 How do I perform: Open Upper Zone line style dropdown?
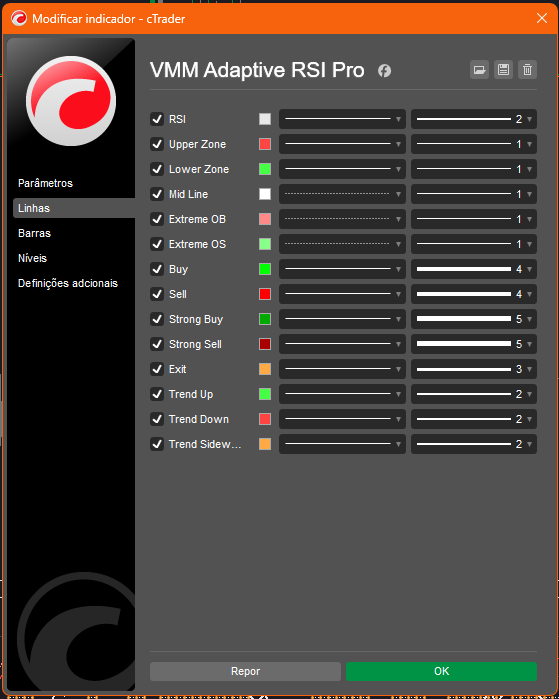point(342,144)
